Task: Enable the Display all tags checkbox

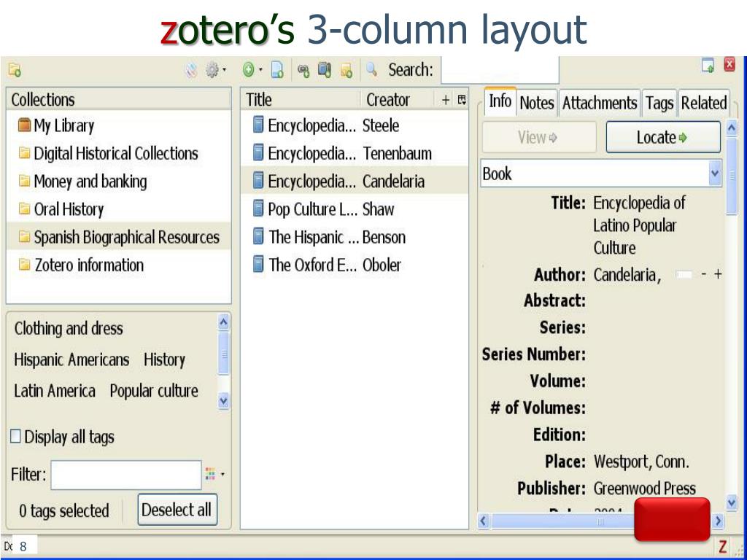Action: [x=15, y=436]
